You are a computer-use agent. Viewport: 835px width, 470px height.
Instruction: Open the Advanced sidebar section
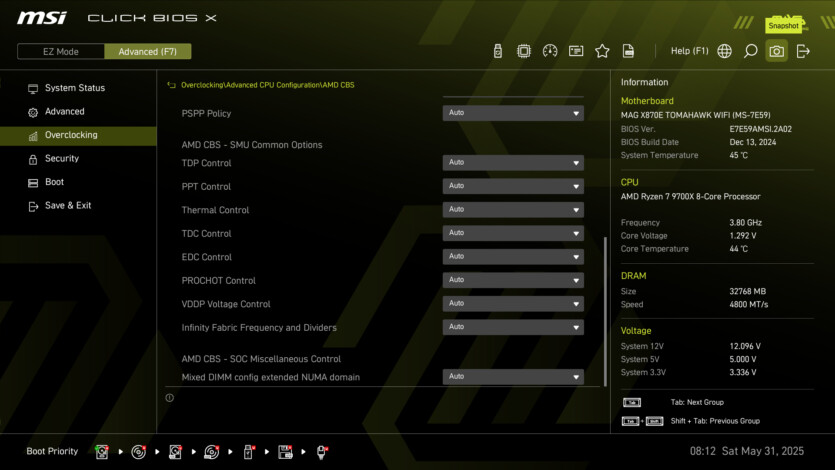point(78,111)
